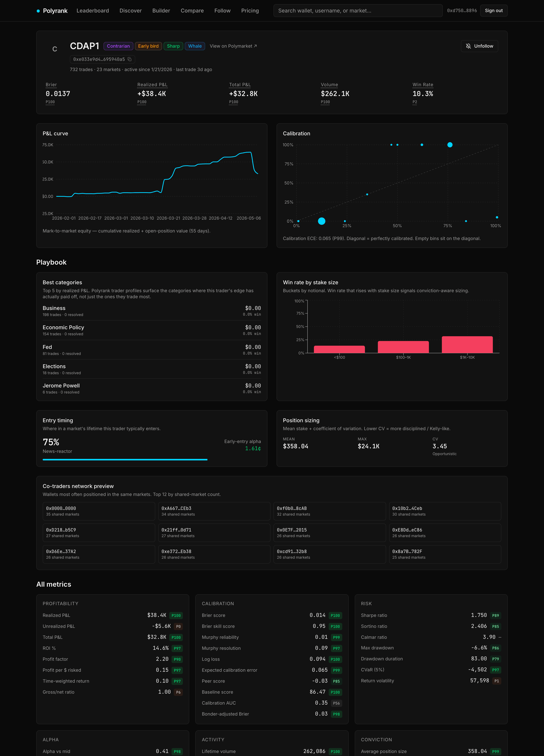This screenshot has width=544, height=756.
Task: Click the $100–1K stake size bar
Action: click(403, 347)
